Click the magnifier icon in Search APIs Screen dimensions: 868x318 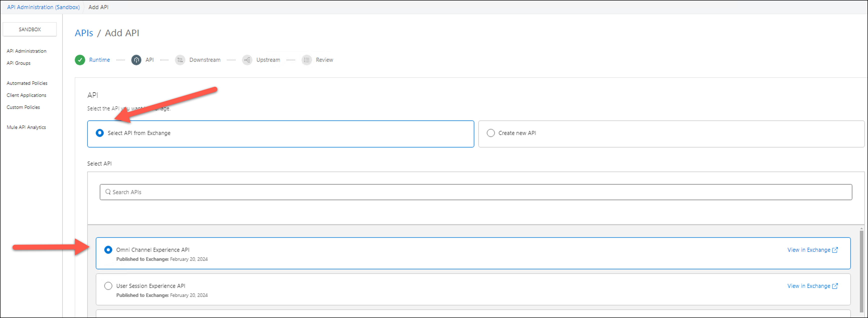click(x=108, y=192)
